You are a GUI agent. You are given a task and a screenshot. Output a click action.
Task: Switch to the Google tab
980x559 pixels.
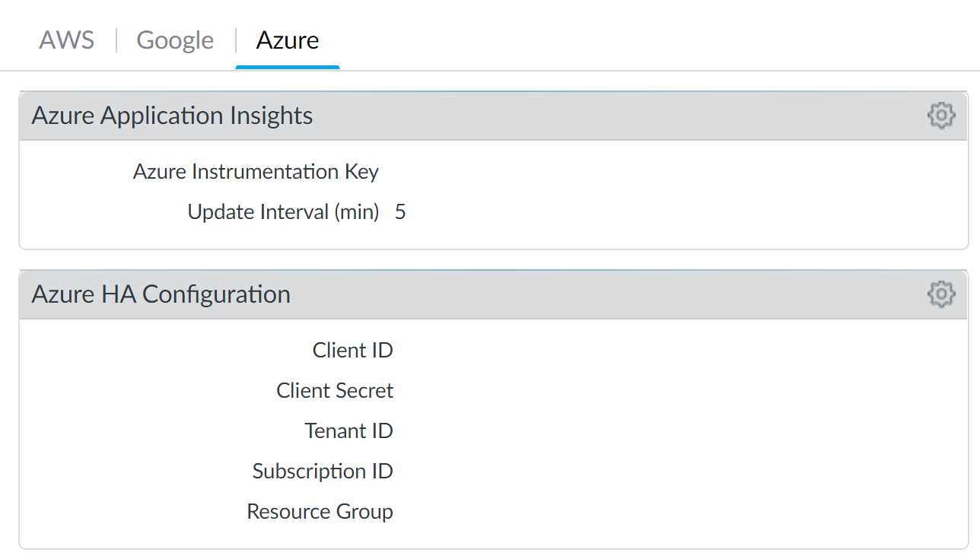click(x=175, y=40)
